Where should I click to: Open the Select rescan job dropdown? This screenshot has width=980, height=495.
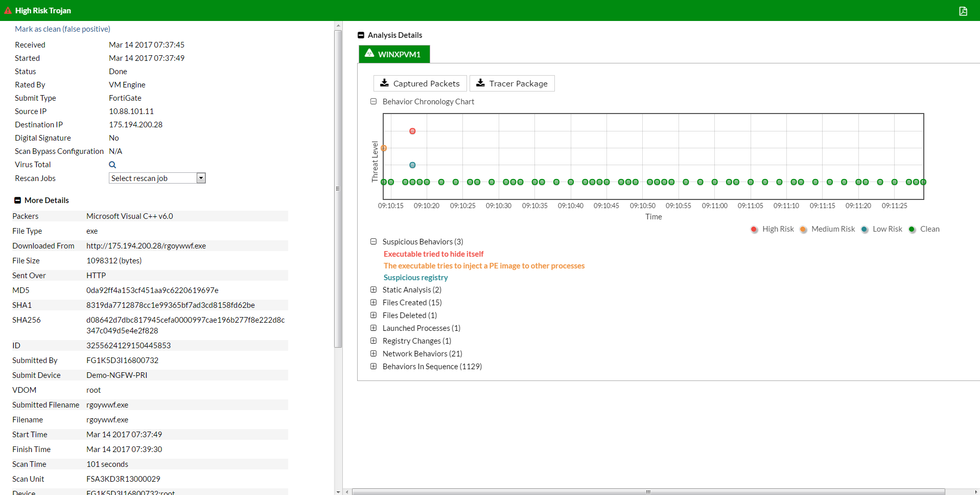(x=157, y=178)
